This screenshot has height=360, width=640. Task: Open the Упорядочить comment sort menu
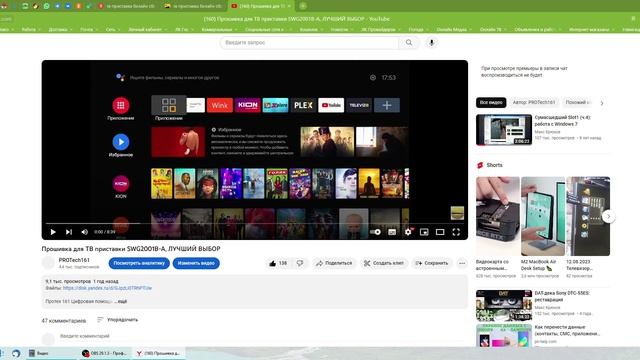pos(118,320)
